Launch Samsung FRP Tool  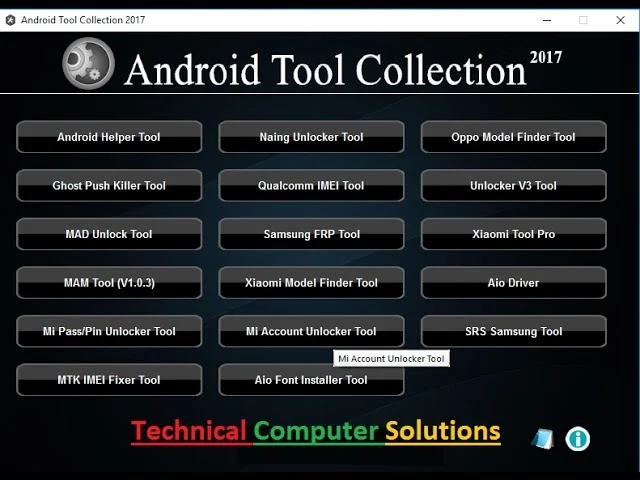click(311, 234)
